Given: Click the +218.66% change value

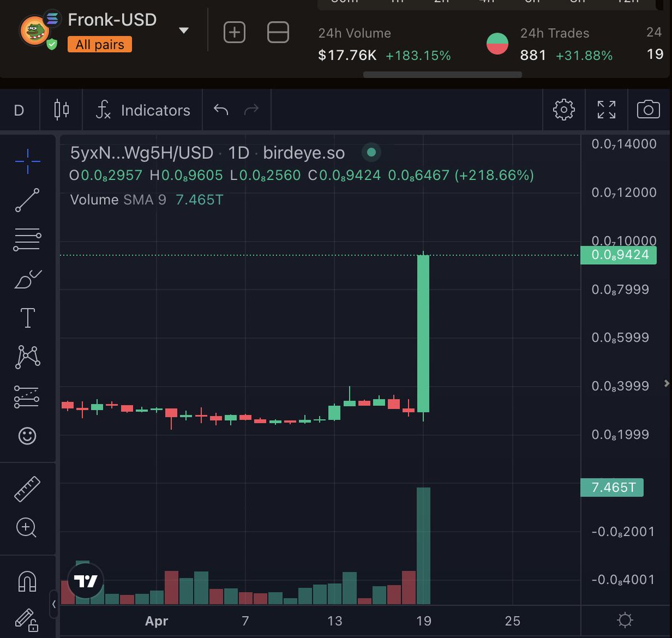Looking at the screenshot, I should click(494, 175).
